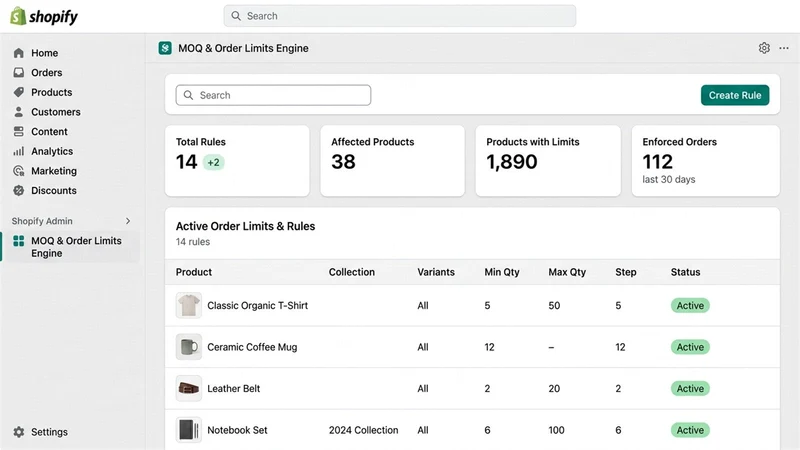Click the top Shopify search field
Viewport: 800px width, 450px height.
coord(399,16)
